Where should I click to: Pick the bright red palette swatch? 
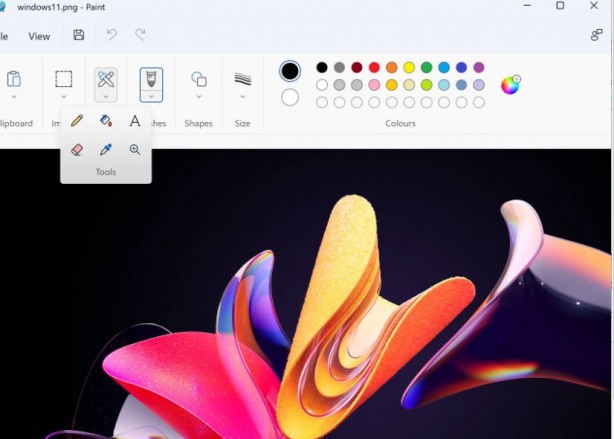pyautogui.click(x=374, y=67)
